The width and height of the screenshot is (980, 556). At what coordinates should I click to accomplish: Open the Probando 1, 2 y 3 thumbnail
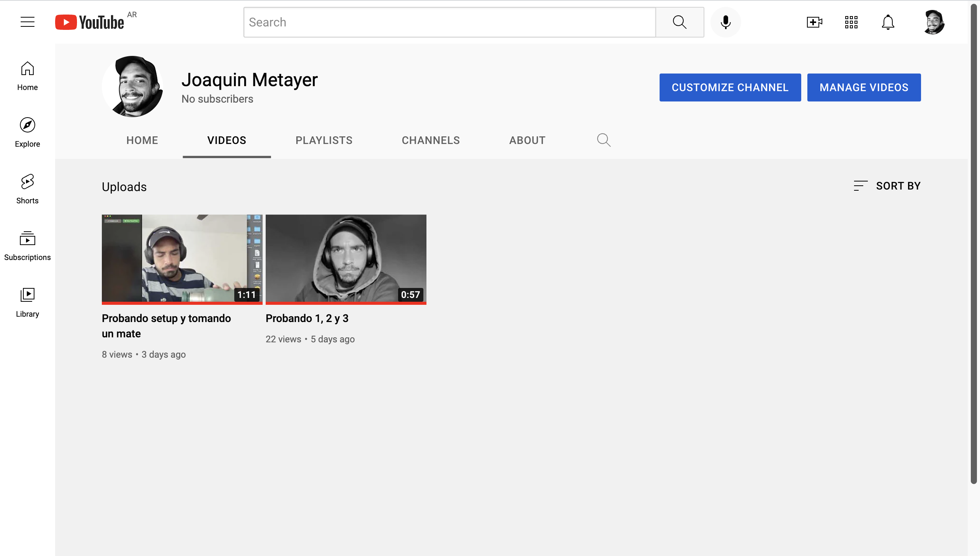click(x=346, y=259)
